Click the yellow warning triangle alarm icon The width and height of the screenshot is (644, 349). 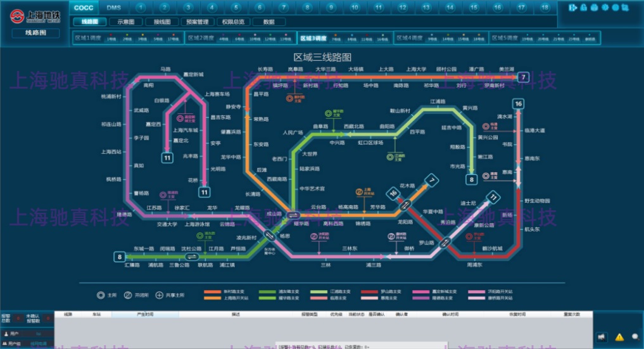tap(619, 337)
